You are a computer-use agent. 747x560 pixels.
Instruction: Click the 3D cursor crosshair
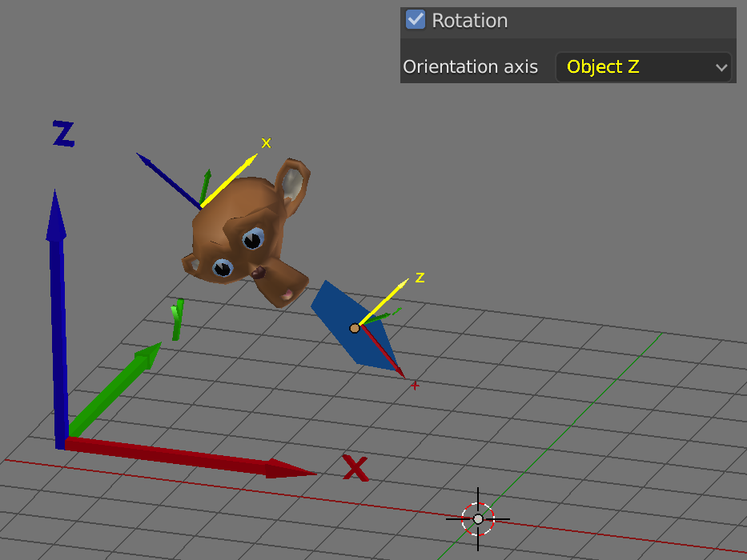coord(478,519)
